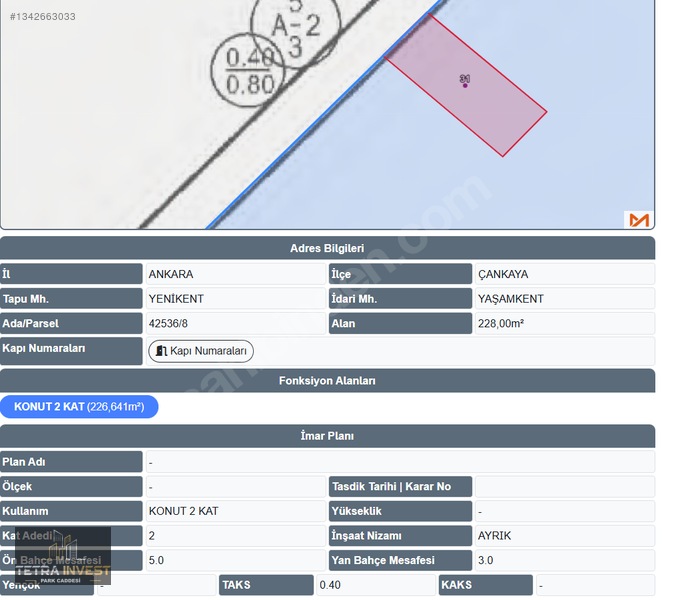
Task: Click the 228,00m² Alan value
Action: coord(565,323)
